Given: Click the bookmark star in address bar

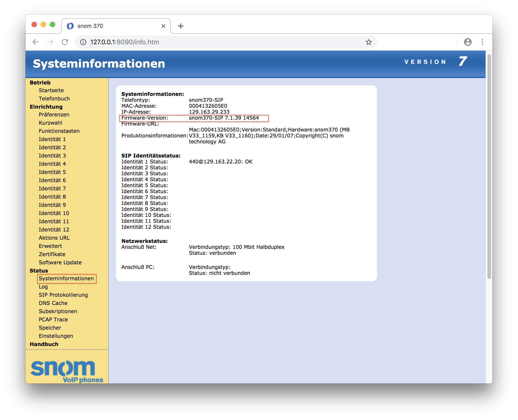Looking at the screenshot, I should click(368, 42).
